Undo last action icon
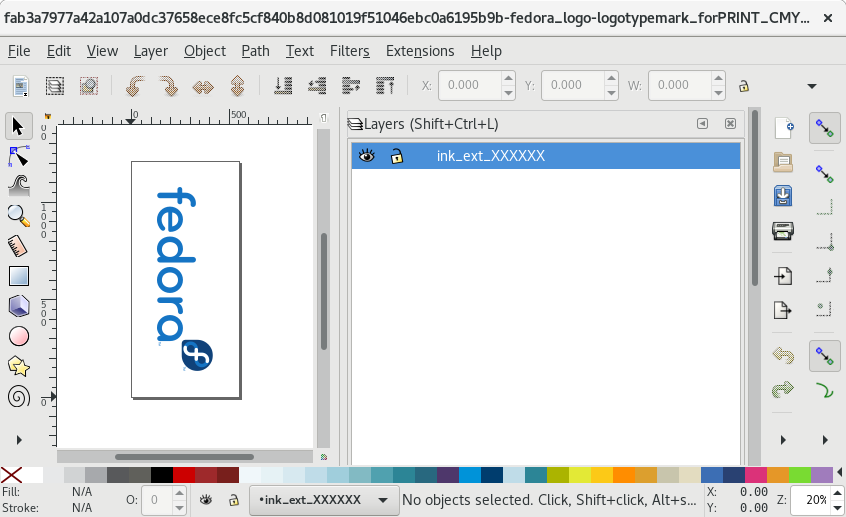 click(x=783, y=356)
